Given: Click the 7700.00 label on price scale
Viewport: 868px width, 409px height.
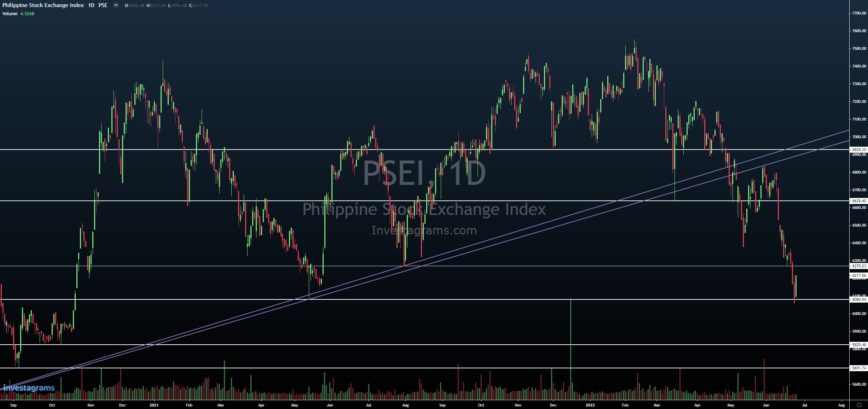Looking at the screenshot, I should (x=859, y=13).
